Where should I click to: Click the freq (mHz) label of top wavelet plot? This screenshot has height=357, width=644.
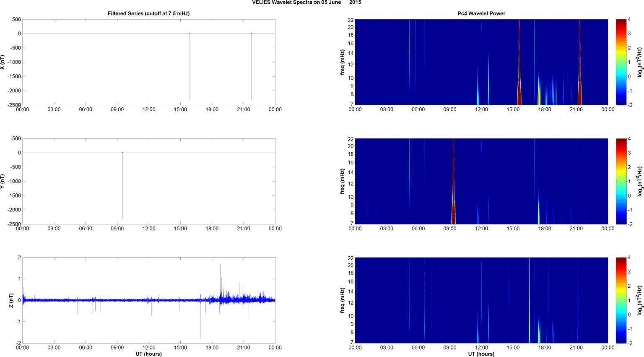click(x=343, y=62)
